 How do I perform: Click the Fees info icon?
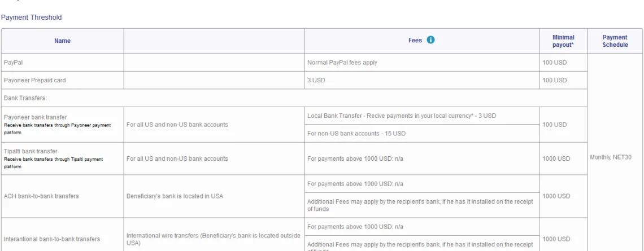[430, 40]
